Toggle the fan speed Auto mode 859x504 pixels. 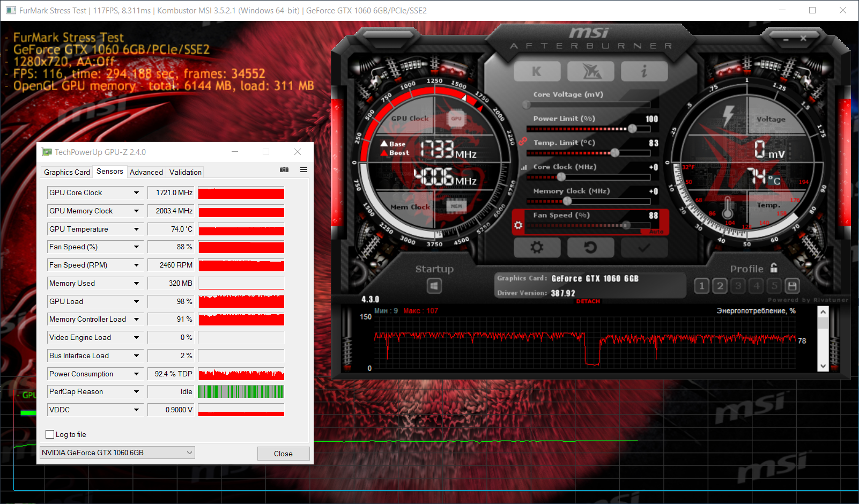(x=656, y=232)
